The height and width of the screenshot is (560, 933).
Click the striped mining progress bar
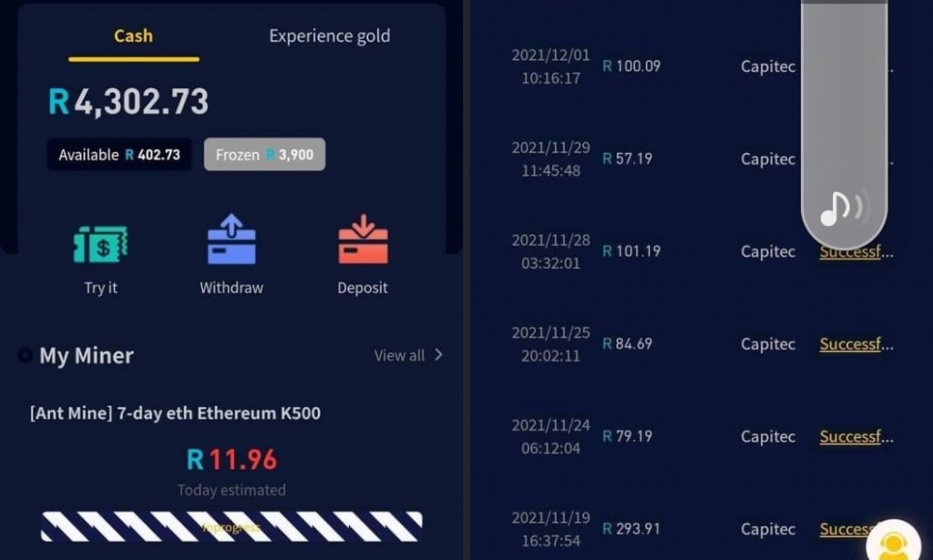click(231, 526)
